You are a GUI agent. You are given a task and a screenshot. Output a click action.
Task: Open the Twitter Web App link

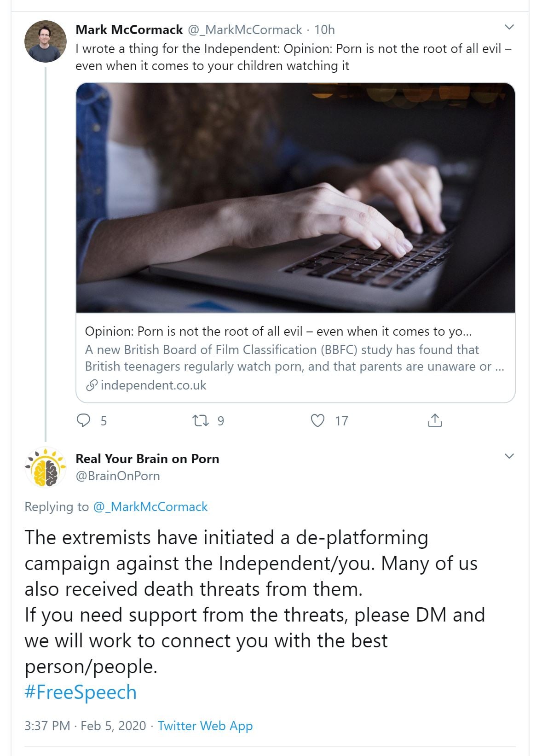[x=205, y=726]
